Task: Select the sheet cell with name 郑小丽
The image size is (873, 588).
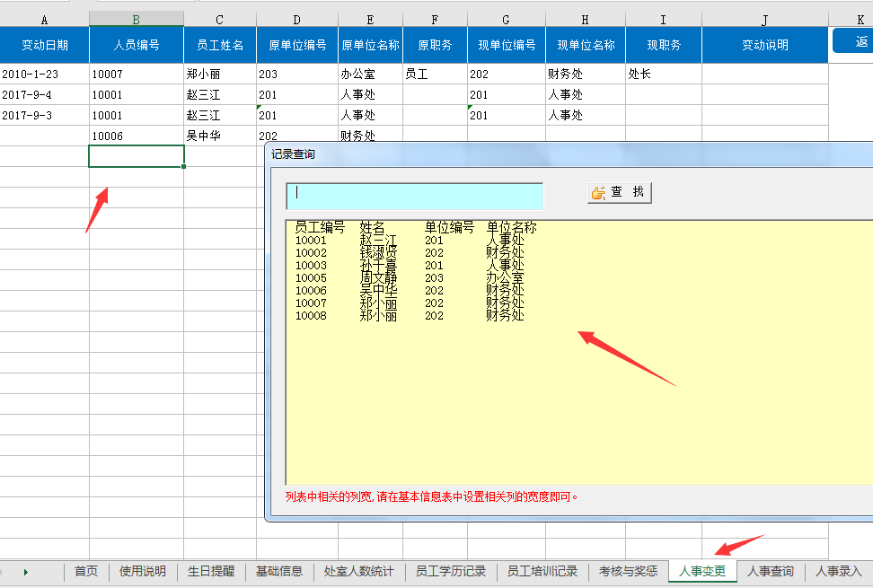Action: pyautogui.click(x=220, y=74)
